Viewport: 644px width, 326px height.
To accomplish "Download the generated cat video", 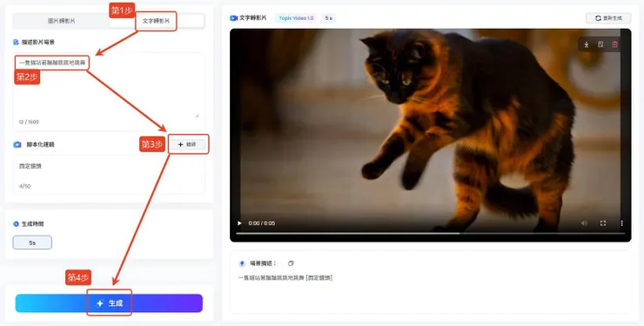I will 587,44.
